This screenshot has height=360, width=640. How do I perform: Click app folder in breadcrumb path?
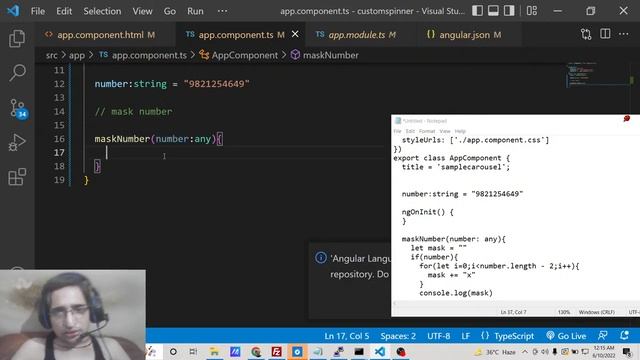[x=77, y=55]
